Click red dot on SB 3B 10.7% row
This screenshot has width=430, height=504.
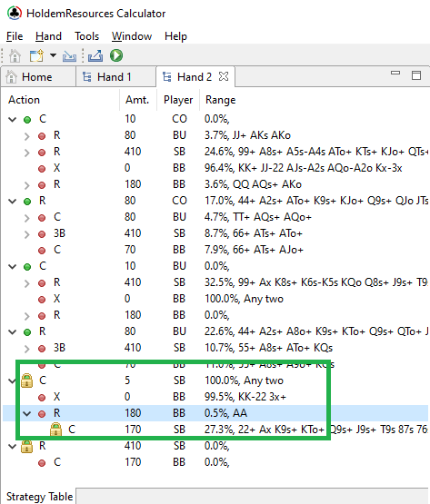[42, 349]
